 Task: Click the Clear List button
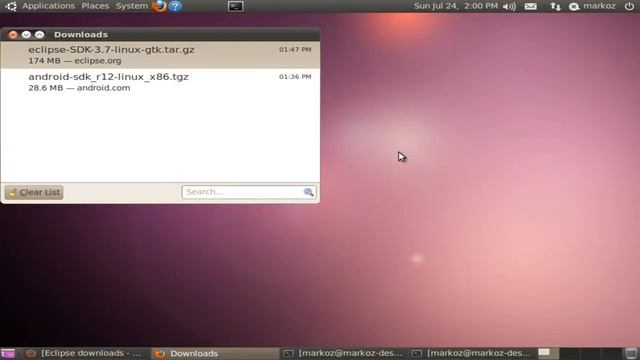click(x=34, y=192)
